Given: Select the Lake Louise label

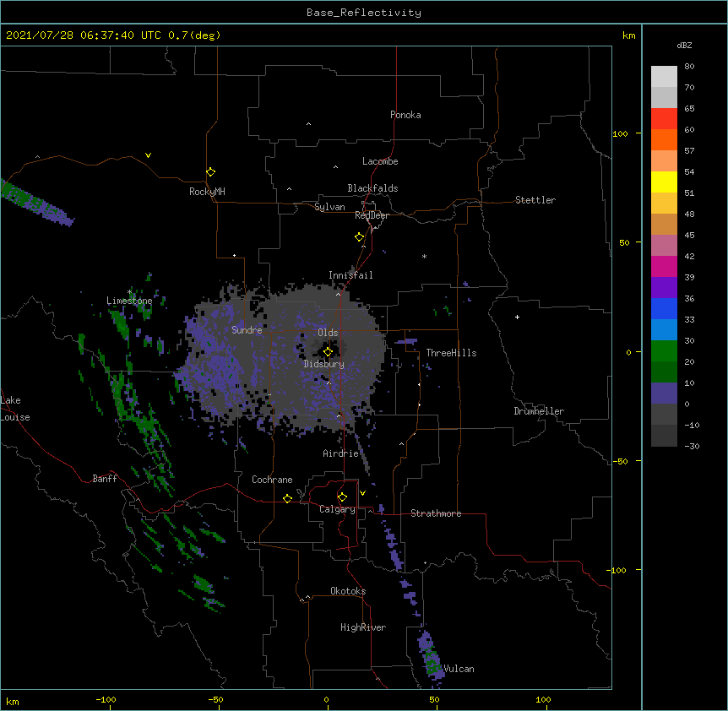Looking at the screenshot, I should [x=15, y=409].
